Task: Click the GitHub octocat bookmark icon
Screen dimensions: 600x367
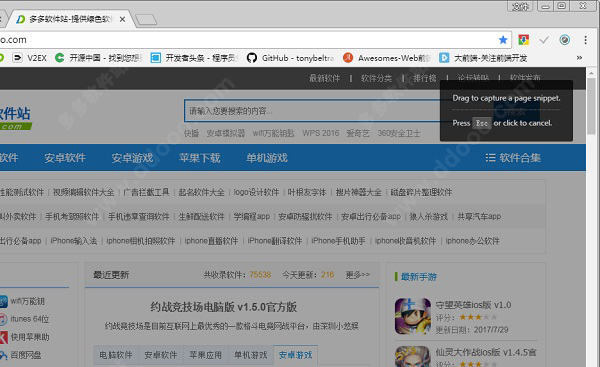Action: (x=251, y=58)
